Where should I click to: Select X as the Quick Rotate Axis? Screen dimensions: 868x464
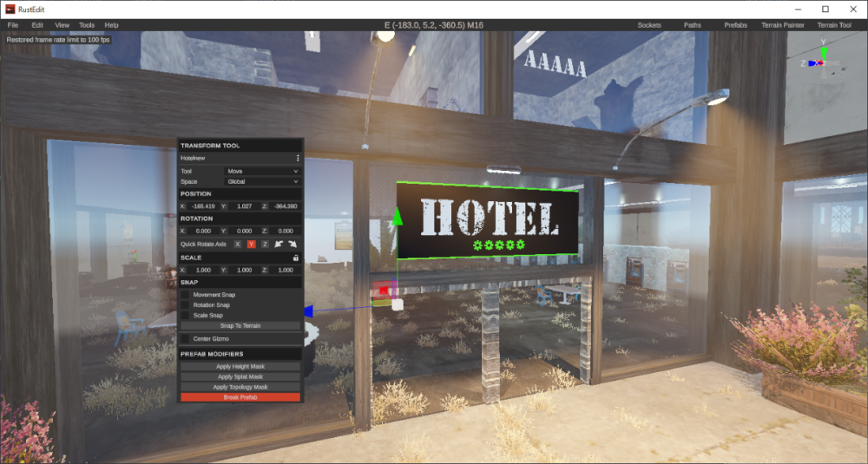pos(238,245)
